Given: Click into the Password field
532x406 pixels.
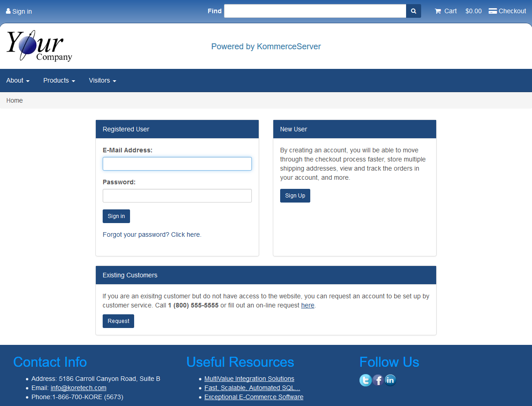Looking at the screenshot, I should click(177, 196).
